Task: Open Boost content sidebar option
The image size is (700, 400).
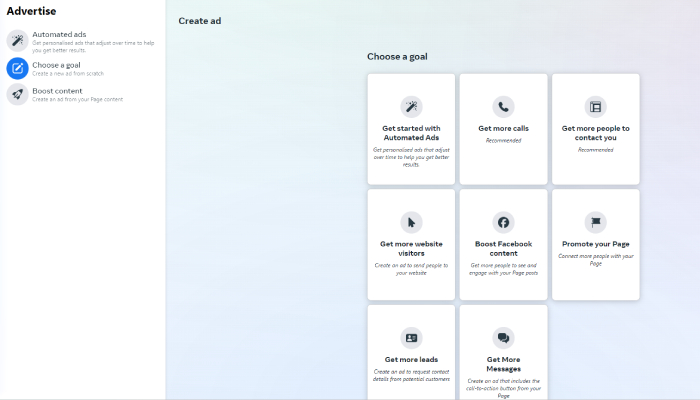Action: [57, 91]
